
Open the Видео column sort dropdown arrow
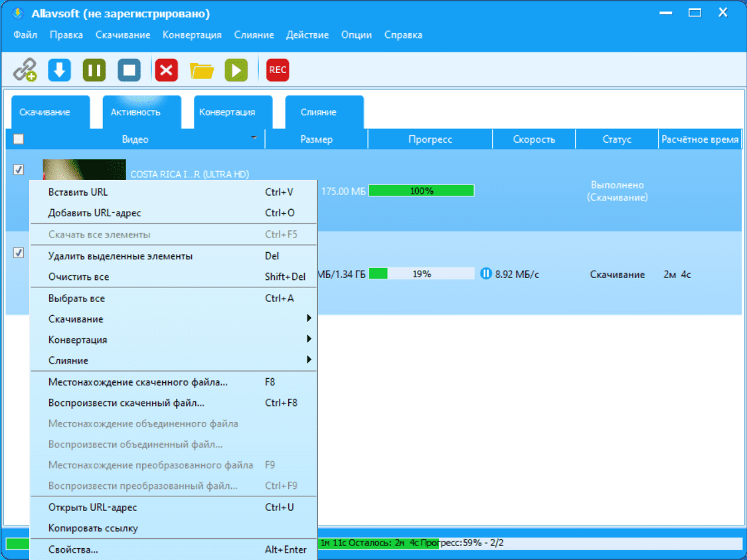tap(254, 137)
